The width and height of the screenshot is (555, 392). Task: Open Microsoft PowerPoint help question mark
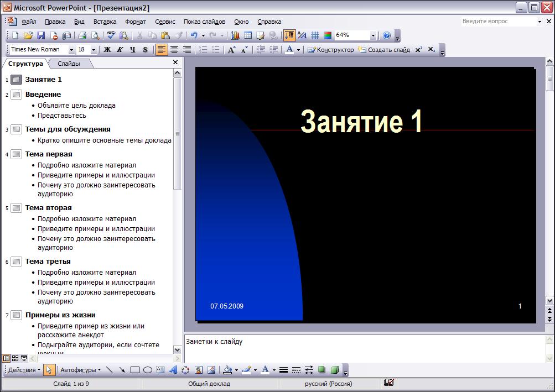[387, 35]
